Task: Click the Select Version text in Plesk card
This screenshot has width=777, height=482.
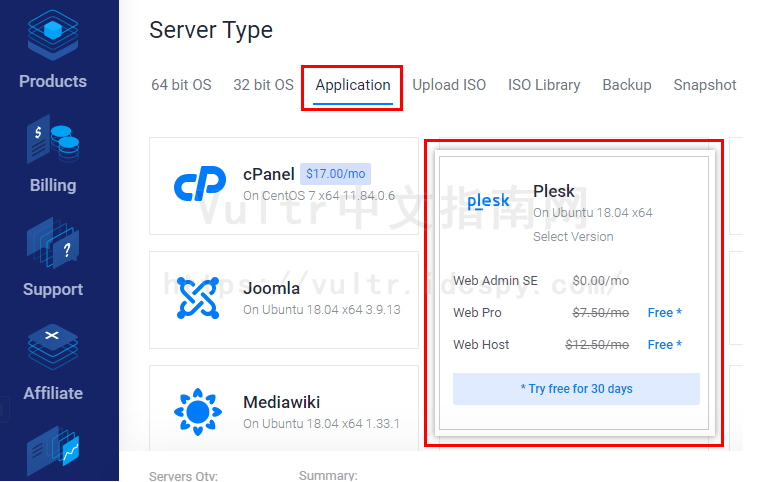Action: pos(573,236)
